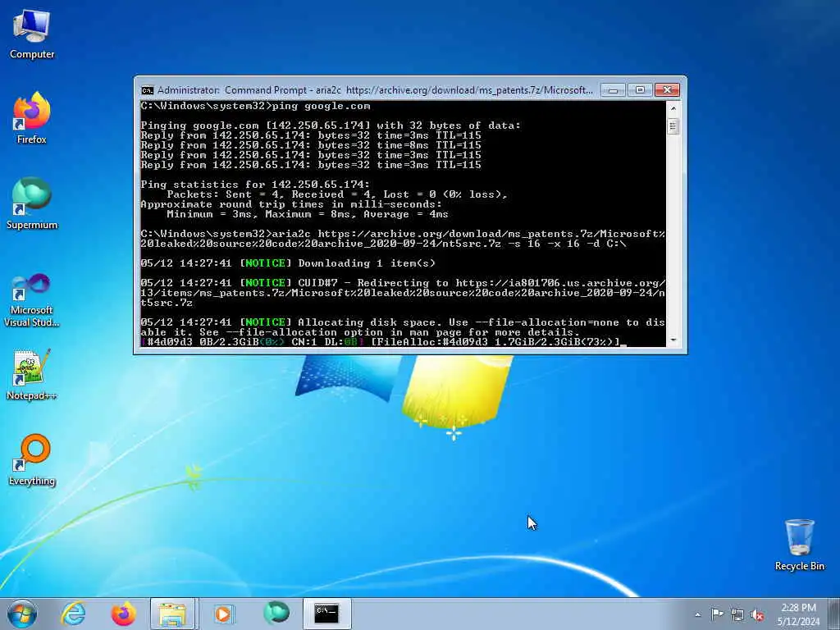
Task: Open Windows Media Player from the taskbar
Action: pos(223,614)
